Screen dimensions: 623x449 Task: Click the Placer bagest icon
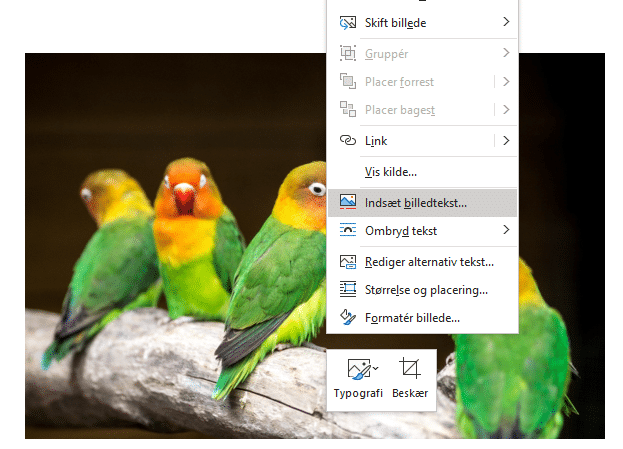point(348,109)
